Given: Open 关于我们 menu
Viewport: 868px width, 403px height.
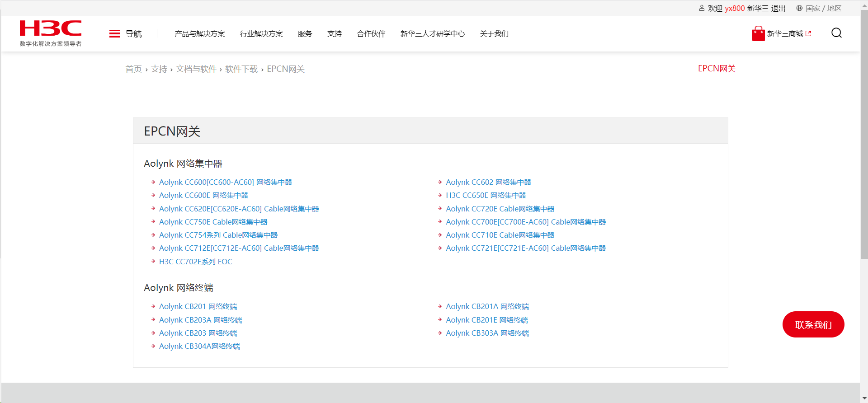Looking at the screenshot, I should [x=494, y=34].
